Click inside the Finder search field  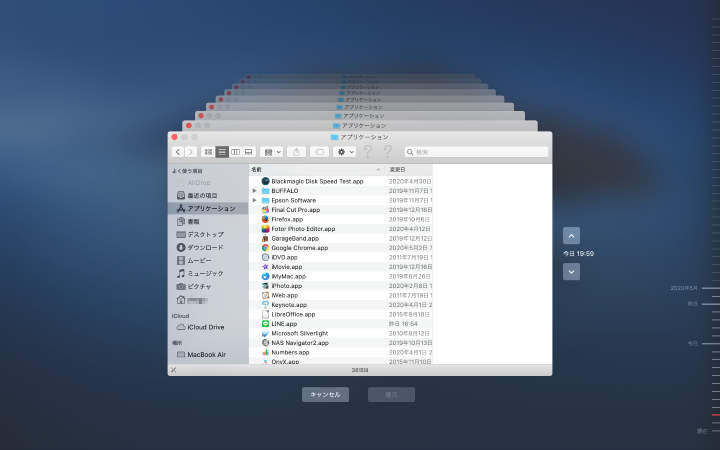point(476,152)
